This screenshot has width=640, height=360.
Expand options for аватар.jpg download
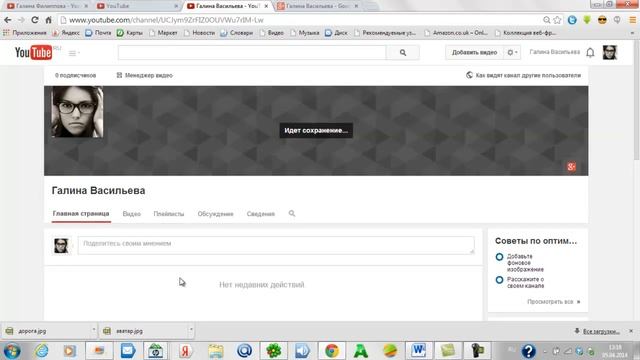coord(191,331)
